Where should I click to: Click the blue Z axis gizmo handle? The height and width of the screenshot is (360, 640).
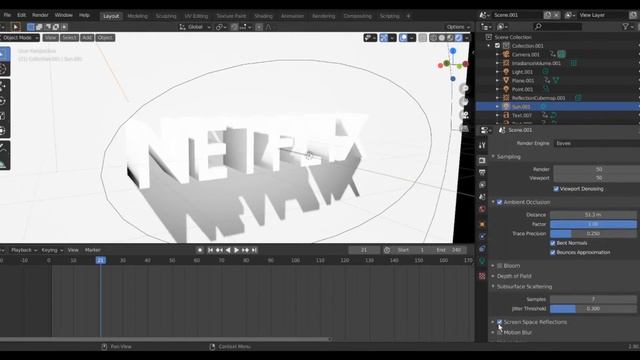453,51
